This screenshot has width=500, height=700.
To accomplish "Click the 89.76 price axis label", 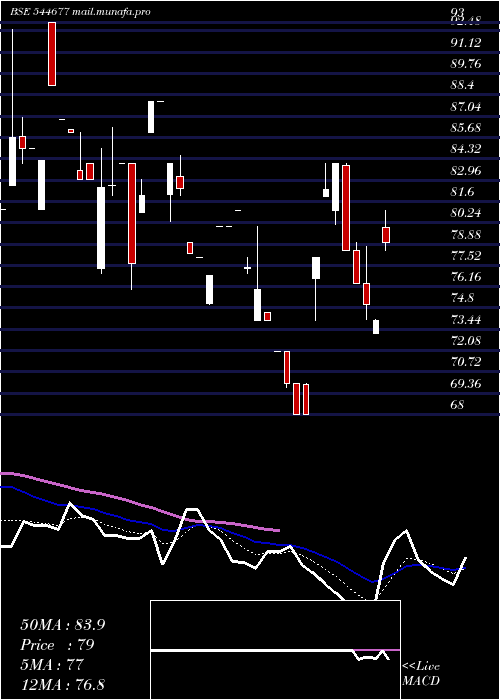I will [x=466, y=63].
